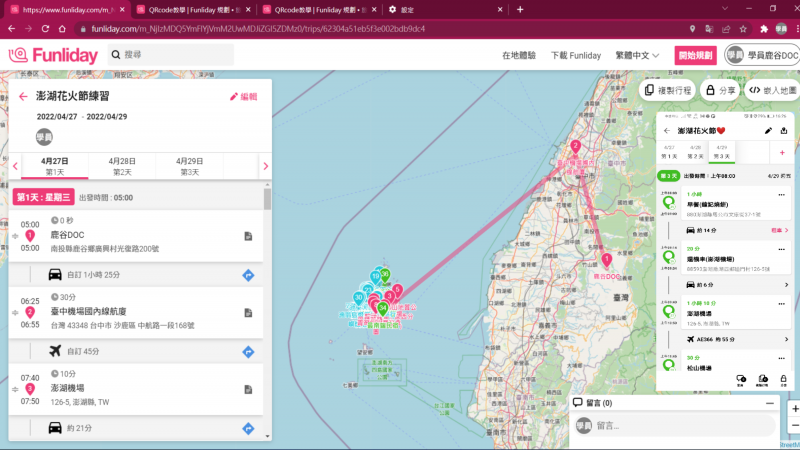This screenshot has height=450, width=800.
Task: Open directions icon for 自訂 1小時 25分 leg
Action: pyautogui.click(x=248, y=274)
